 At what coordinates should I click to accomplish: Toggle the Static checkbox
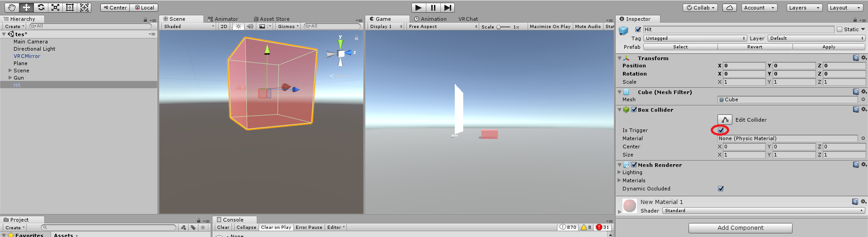(840, 29)
